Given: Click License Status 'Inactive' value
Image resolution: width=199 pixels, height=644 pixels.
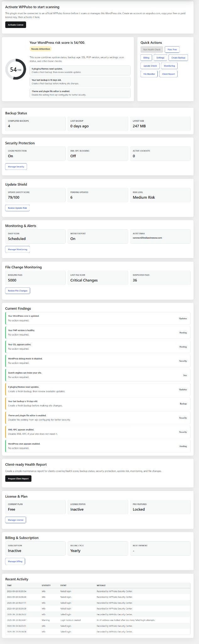Looking at the screenshot, I should tap(77, 509).
